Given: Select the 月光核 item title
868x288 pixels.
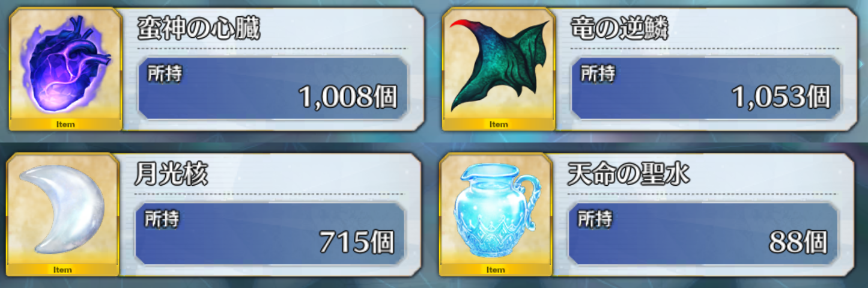Looking at the screenshot, I should [172, 174].
